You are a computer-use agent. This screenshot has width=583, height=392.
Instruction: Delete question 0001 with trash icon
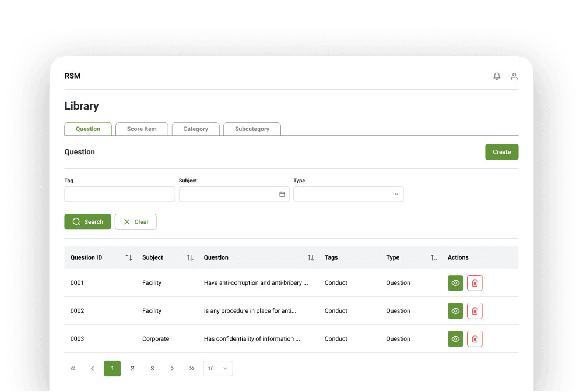coord(475,282)
